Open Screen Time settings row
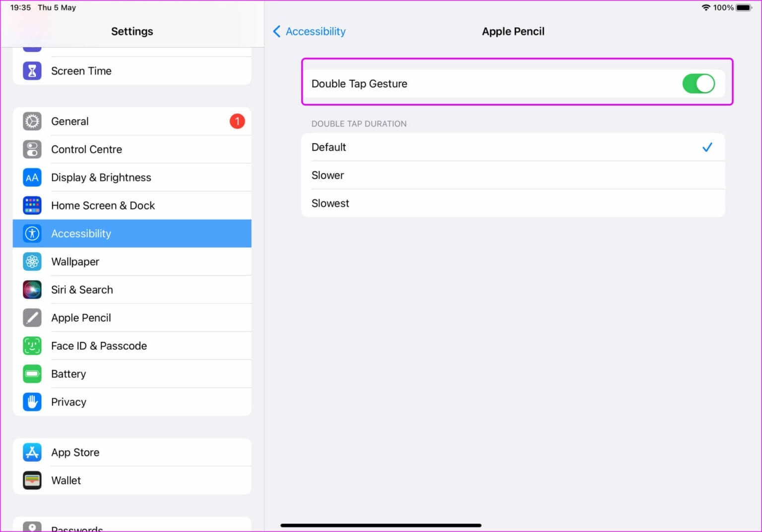This screenshot has width=762, height=532. (x=132, y=71)
